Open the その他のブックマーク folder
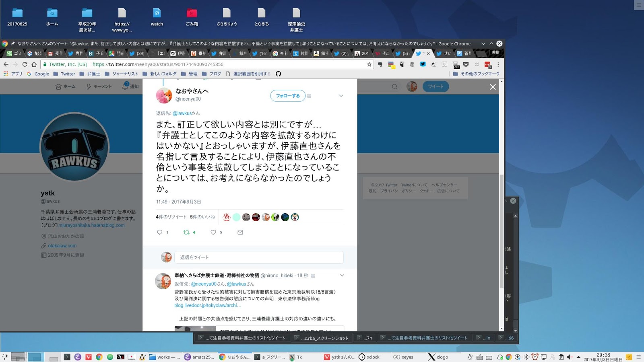Image resolution: width=644 pixels, height=362 pixels. 476,74
